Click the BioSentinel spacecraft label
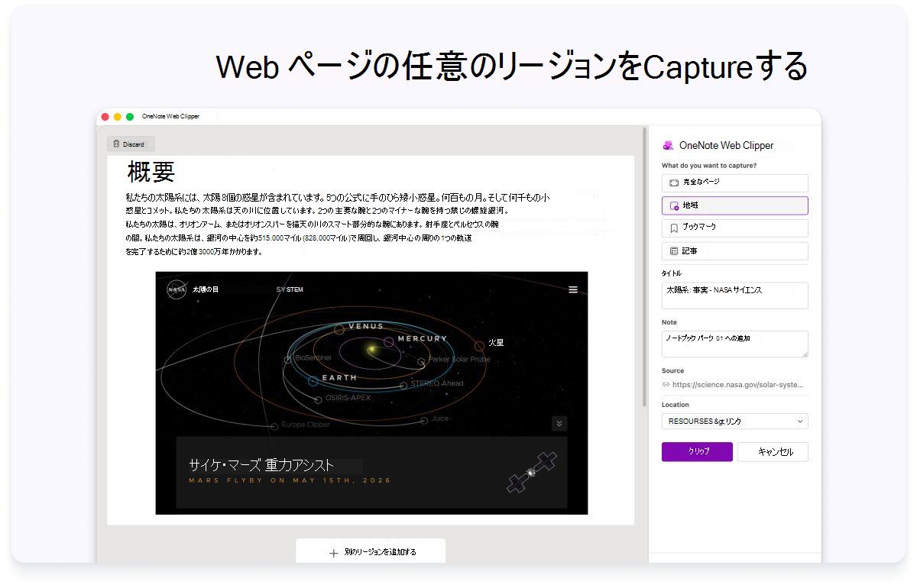Viewport: 917px width, 588px height. pyautogui.click(x=313, y=357)
